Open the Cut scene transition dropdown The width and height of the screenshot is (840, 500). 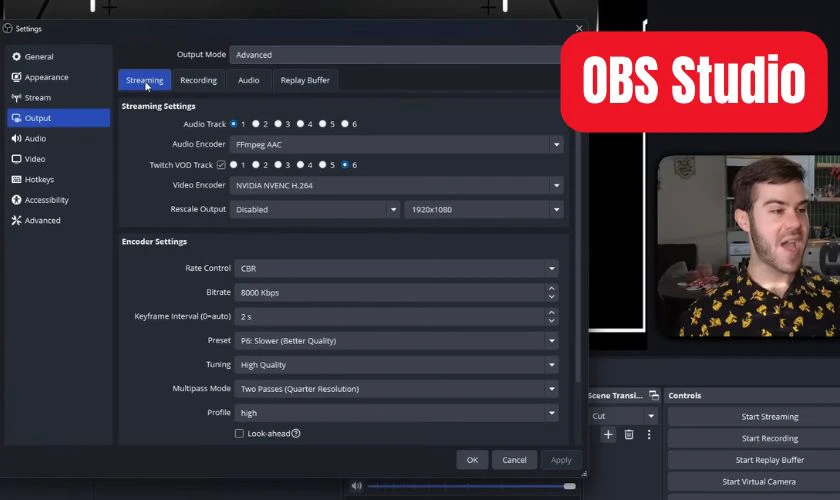coord(624,416)
